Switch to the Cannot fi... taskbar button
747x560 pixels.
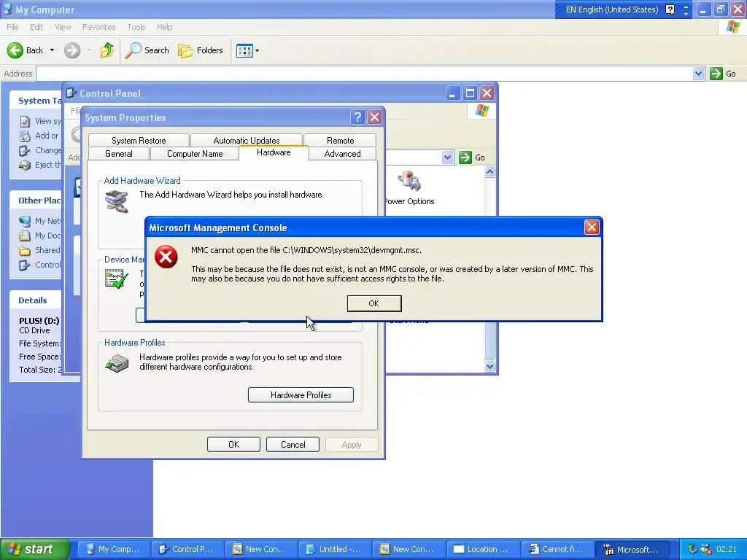[x=557, y=549]
